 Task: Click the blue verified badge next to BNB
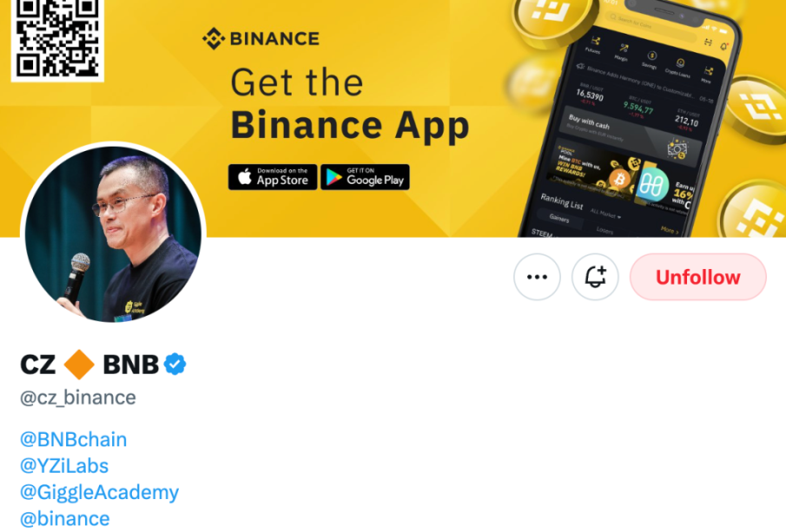pyautogui.click(x=175, y=365)
